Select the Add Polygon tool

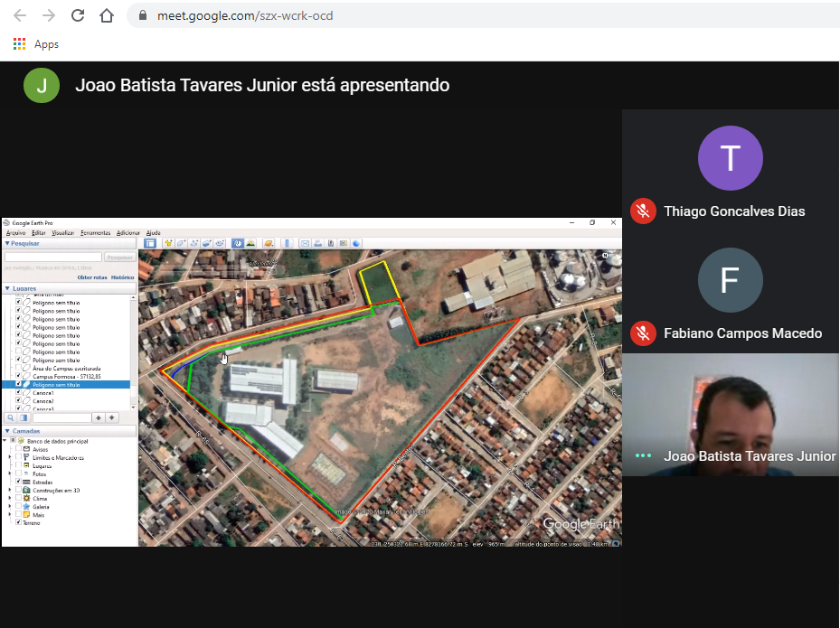181,243
